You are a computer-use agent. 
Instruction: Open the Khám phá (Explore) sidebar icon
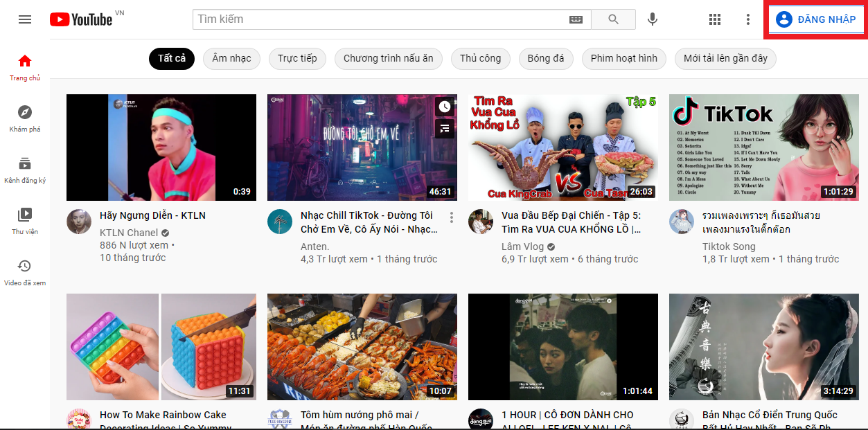[x=25, y=113]
